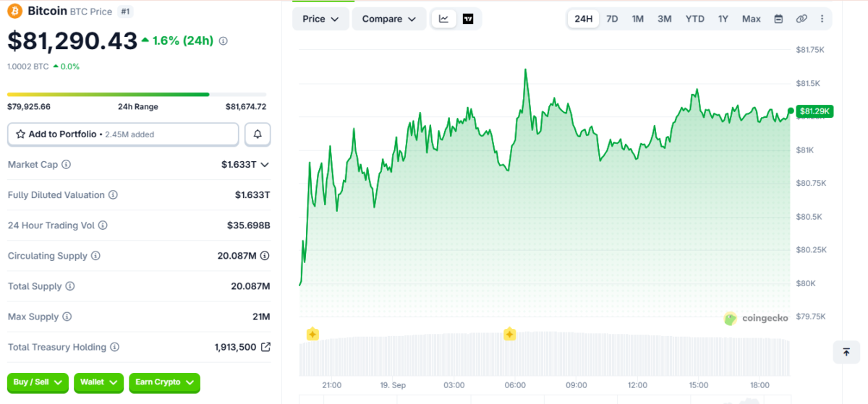Click the Bitcoin logo icon
The height and width of the screenshot is (404, 868).
coord(14,11)
